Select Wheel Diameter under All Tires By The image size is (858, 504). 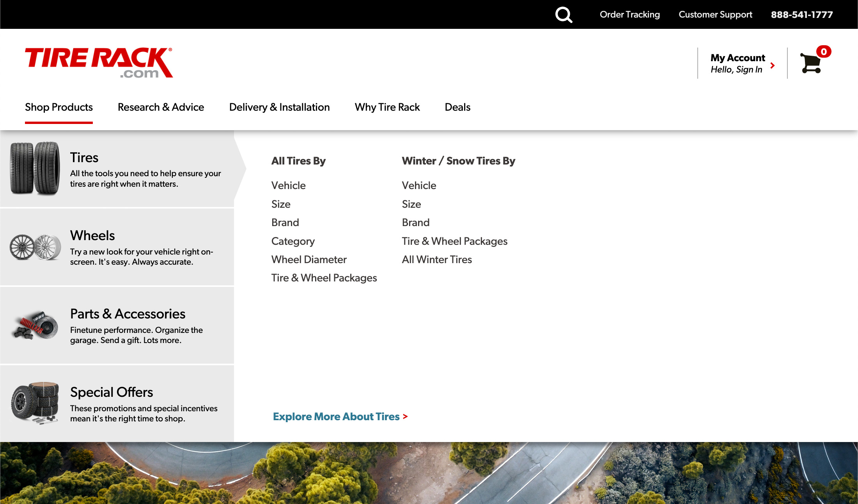pos(308,260)
